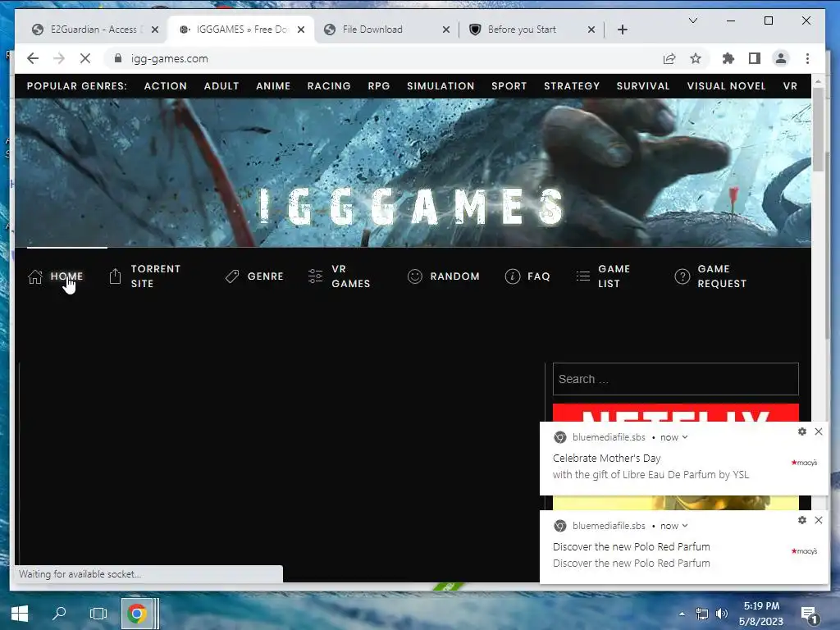Viewport: 840px width, 630px height.
Task: Open the Windows Start menu
Action: [20, 614]
